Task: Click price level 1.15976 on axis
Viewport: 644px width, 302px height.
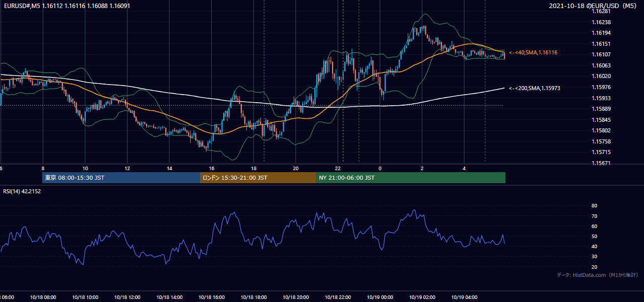Action: coord(602,87)
